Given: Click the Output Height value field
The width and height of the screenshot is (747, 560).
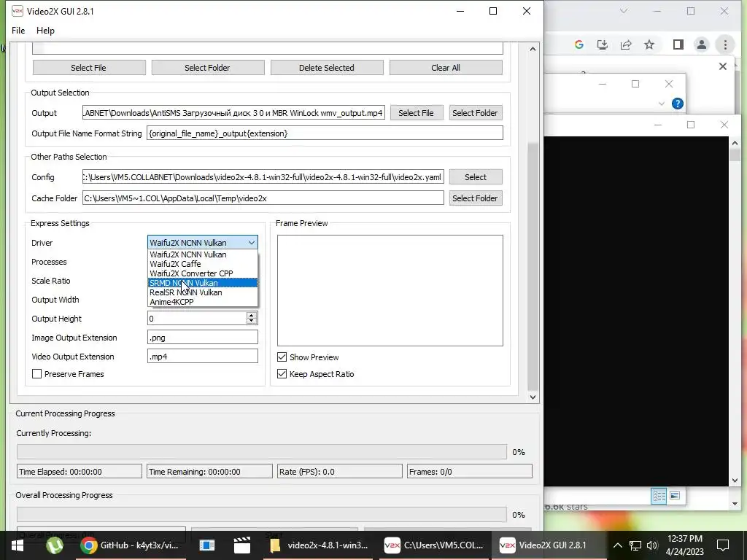Looking at the screenshot, I should [197, 319].
